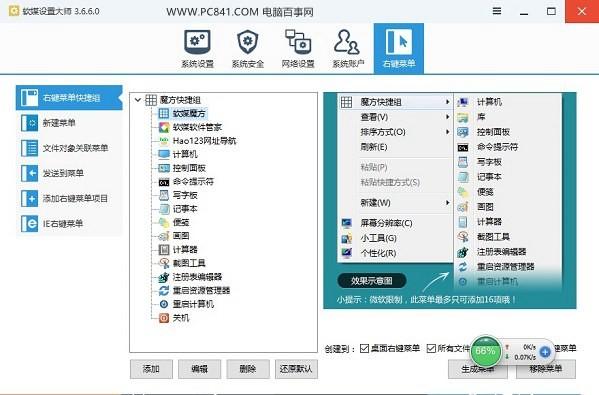
Task: Open the 系统设置 top toolbar icon
Action: (x=197, y=48)
